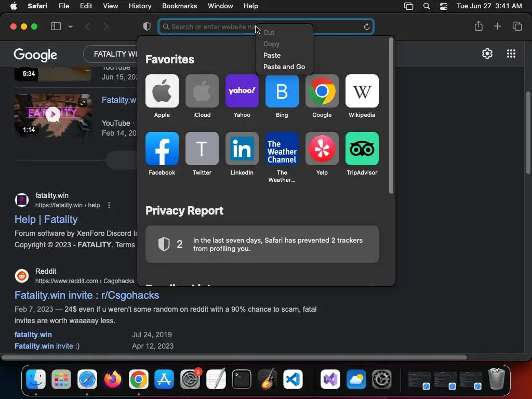The image size is (532, 399).
Task: Click the Safari sidebar toggle icon
Action: (x=56, y=26)
